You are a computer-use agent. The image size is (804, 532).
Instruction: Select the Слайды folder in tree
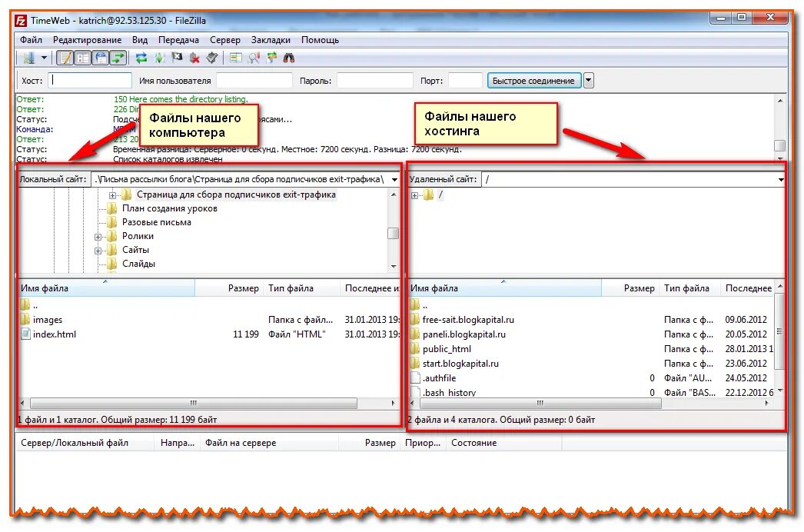(138, 264)
